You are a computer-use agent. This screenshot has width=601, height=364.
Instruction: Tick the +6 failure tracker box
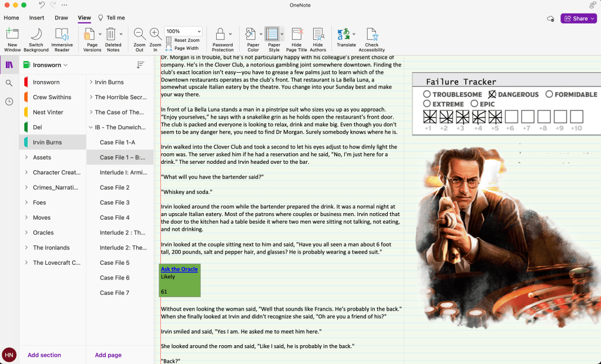[x=511, y=117]
